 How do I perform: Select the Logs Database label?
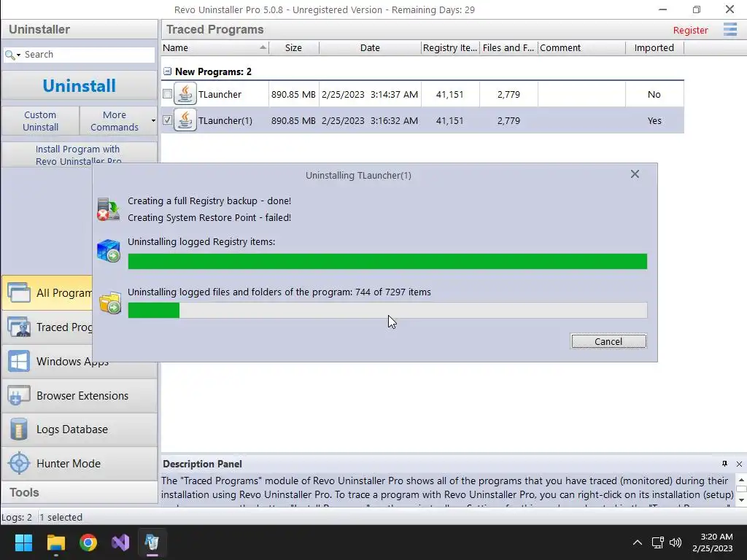72,429
